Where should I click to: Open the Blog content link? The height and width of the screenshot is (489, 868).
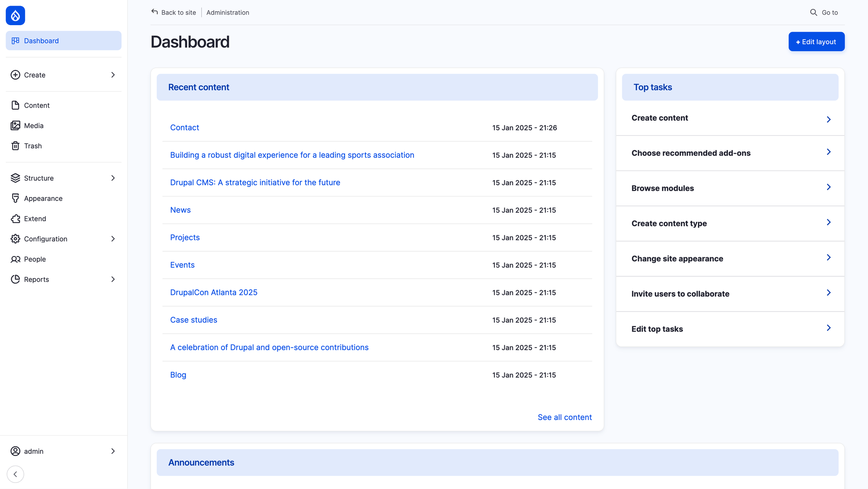pos(178,375)
